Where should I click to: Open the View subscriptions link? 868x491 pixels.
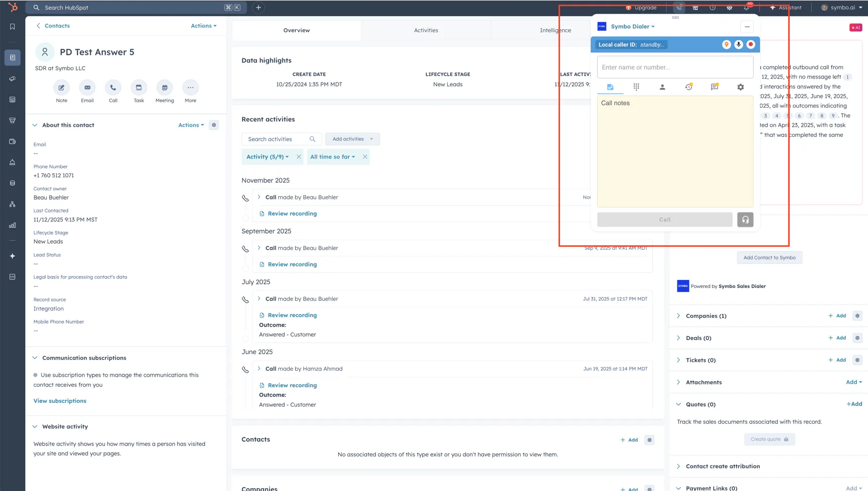coord(60,401)
